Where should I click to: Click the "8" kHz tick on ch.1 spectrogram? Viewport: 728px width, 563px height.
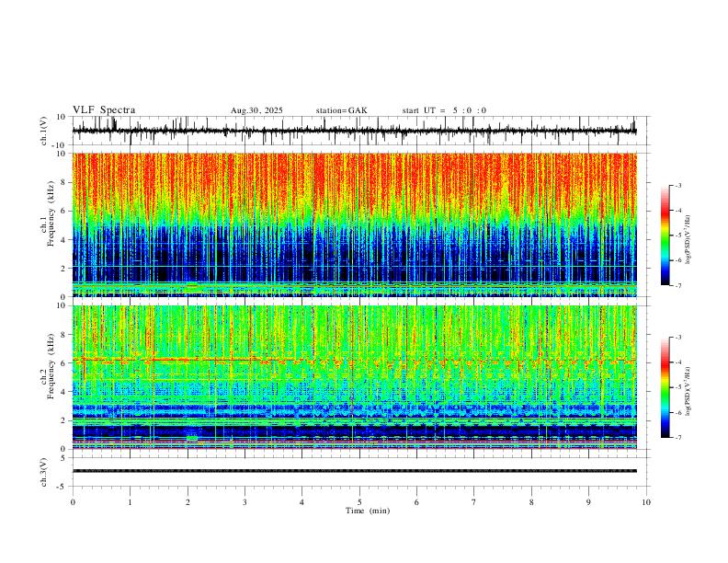tap(64, 182)
